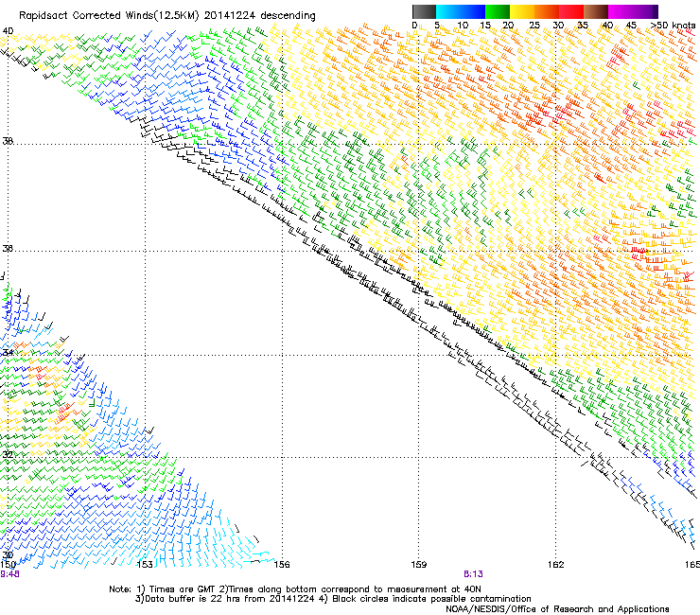Pick the red 30–35 knots legend swatch
Viewport: 700px width, 615px height.
coord(571,11)
